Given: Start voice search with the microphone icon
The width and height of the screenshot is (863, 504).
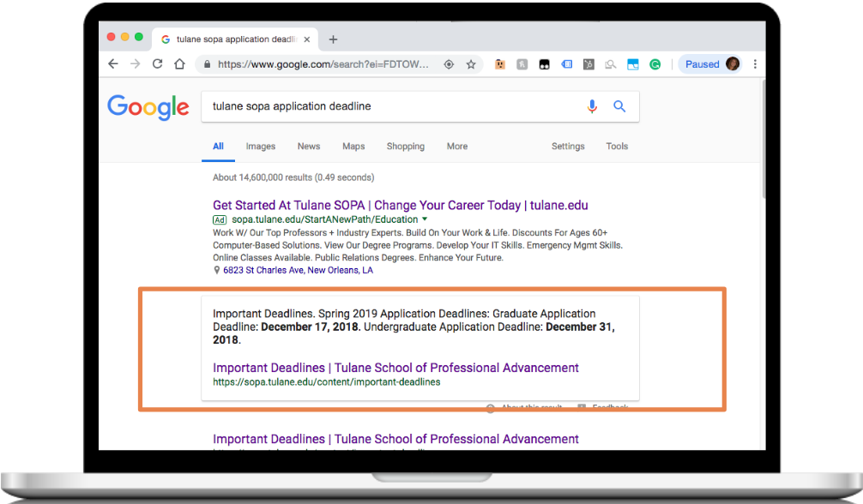Looking at the screenshot, I should coord(592,106).
